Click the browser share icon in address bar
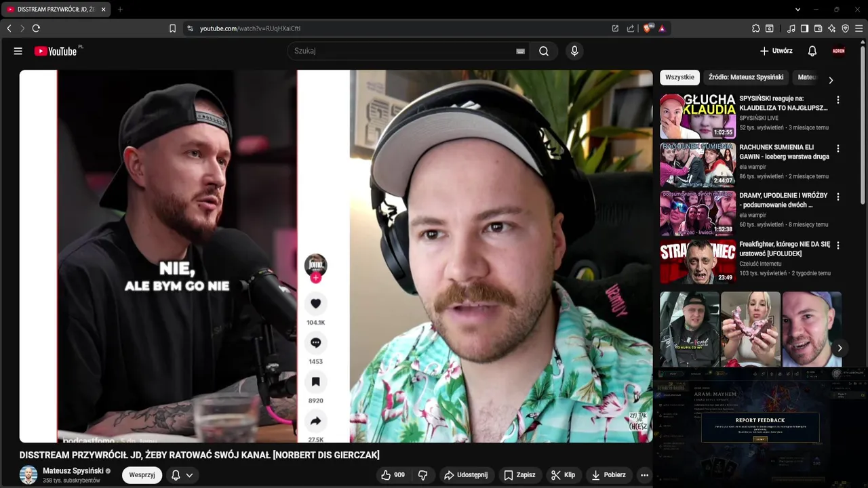Viewport: 868px width, 488px height. click(631, 28)
